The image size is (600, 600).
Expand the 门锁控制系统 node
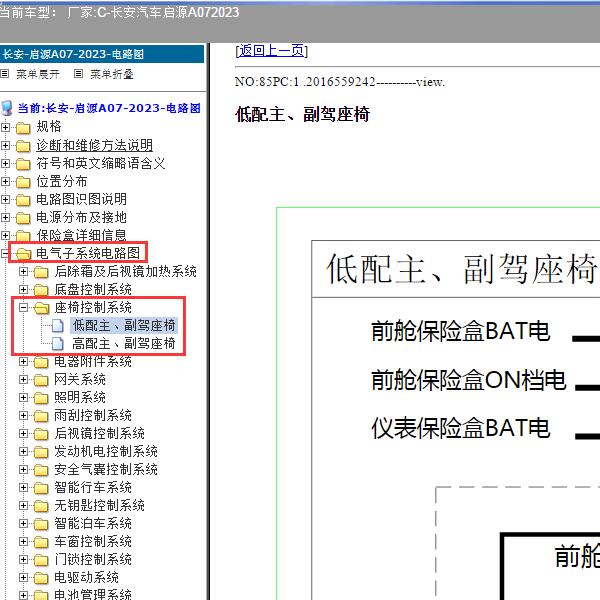pyautogui.click(x=23, y=559)
